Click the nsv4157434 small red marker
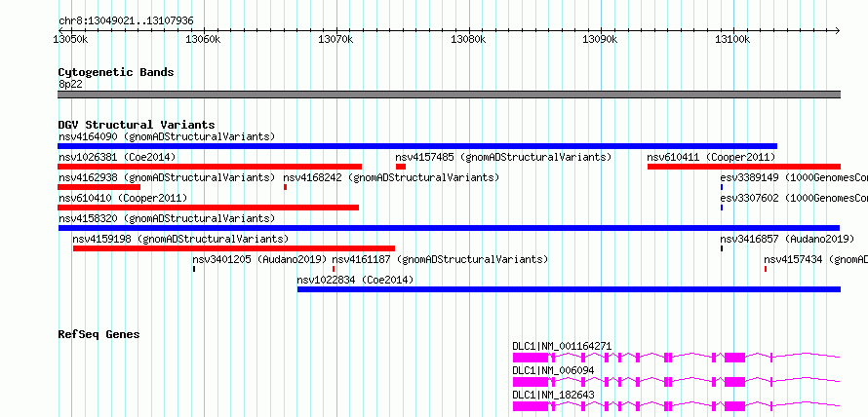868x417 pixels. click(x=765, y=269)
